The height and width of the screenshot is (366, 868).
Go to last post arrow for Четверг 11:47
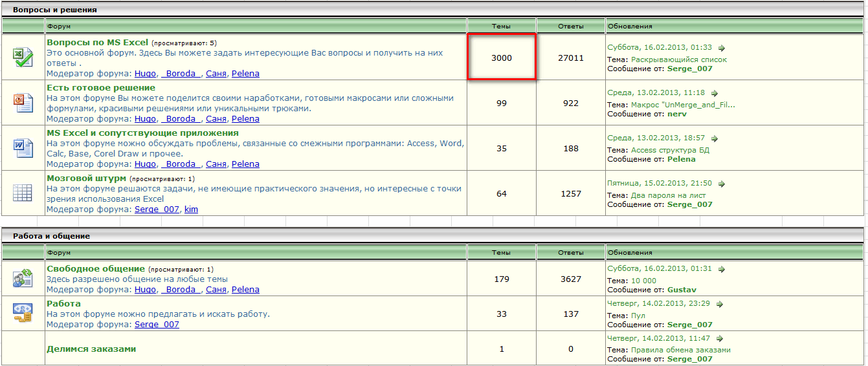tap(720, 338)
